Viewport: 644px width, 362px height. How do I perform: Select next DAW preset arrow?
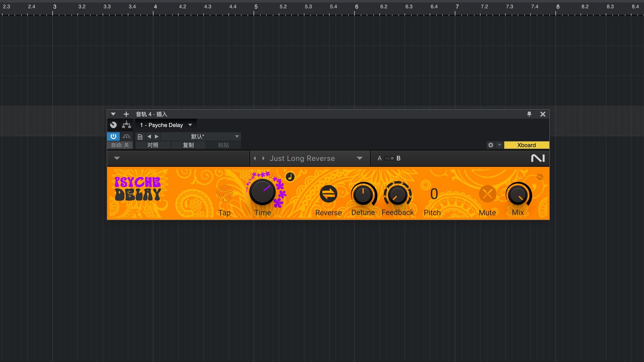156,136
